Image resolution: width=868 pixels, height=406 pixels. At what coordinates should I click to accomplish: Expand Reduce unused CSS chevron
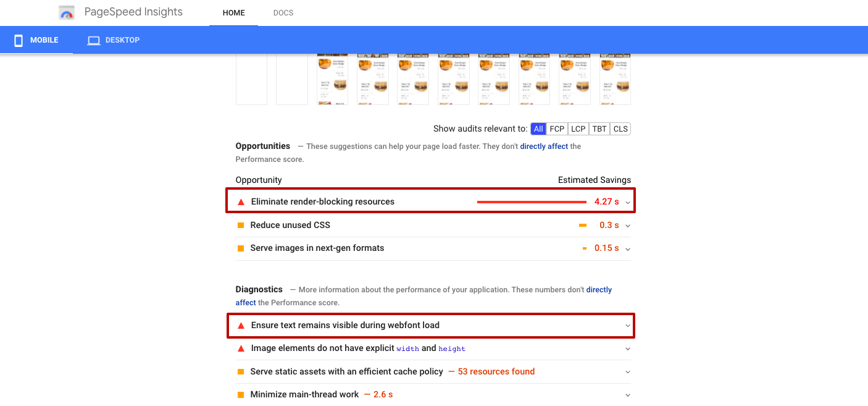[x=628, y=226]
